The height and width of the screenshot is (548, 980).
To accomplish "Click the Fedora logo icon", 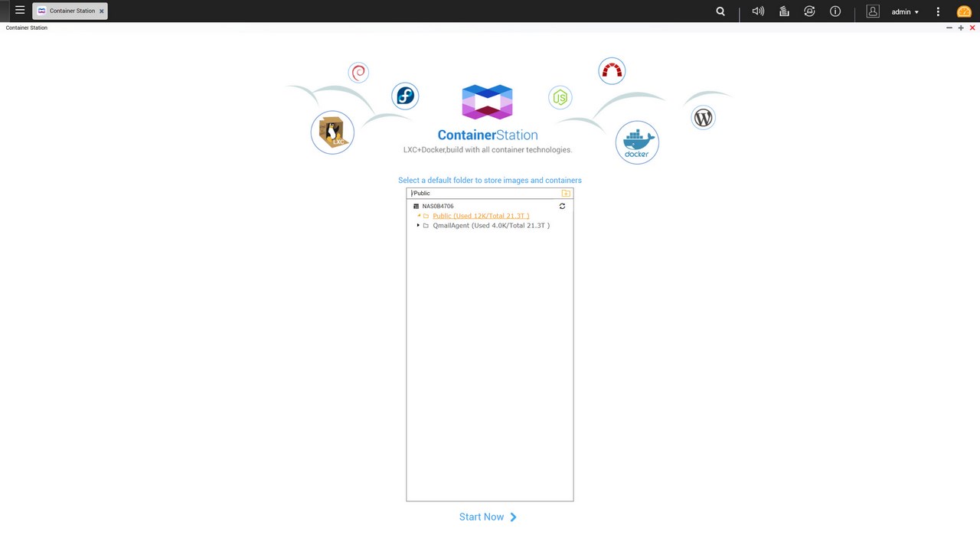I will [x=405, y=96].
